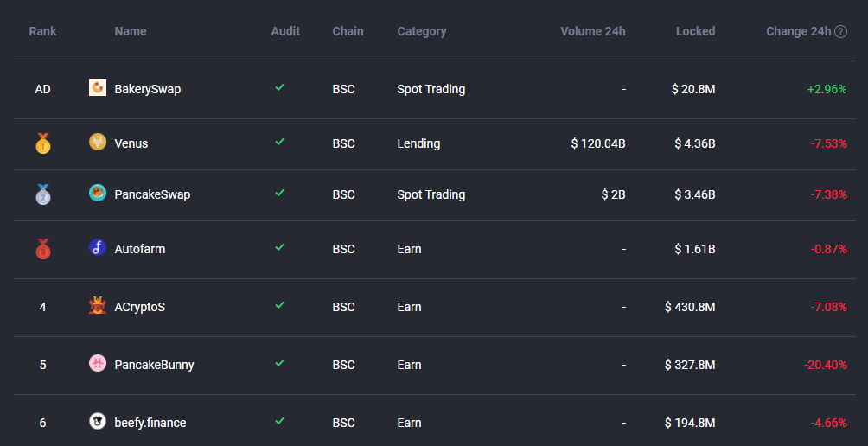Image resolution: width=868 pixels, height=446 pixels.
Task: Sort by the Chain column header
Action: [348, 31]
